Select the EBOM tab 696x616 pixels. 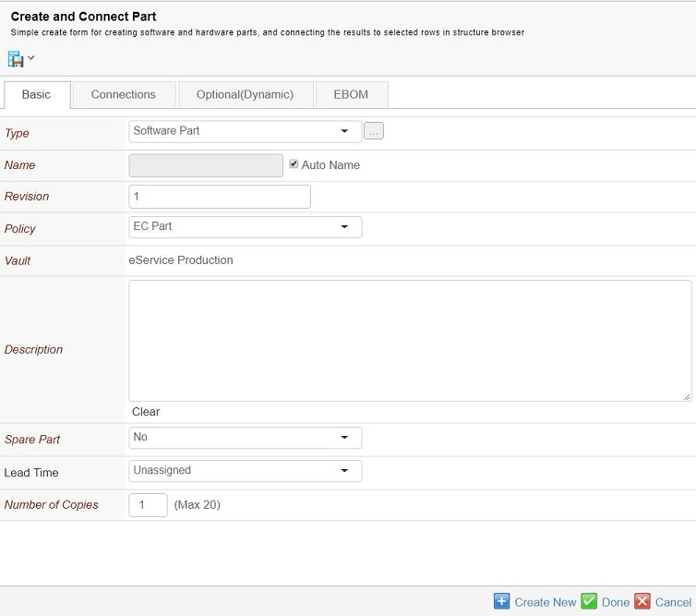pos(351,95)
